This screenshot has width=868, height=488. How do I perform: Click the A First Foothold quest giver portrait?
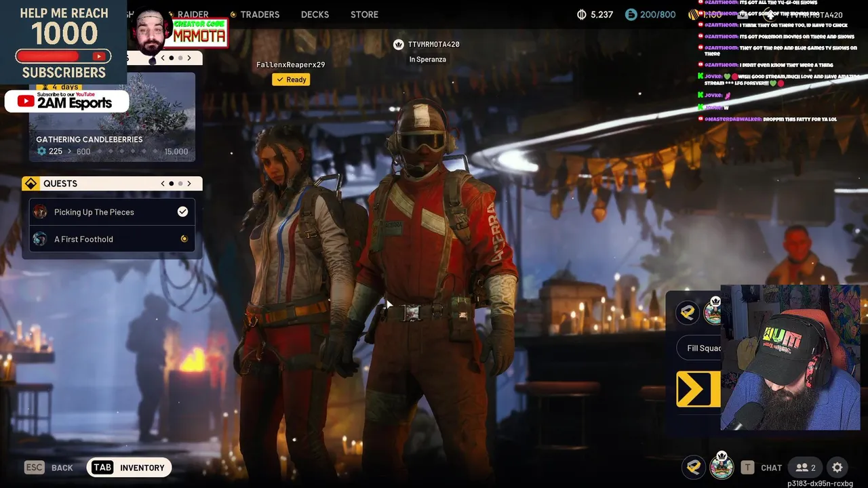coord(40,239)
